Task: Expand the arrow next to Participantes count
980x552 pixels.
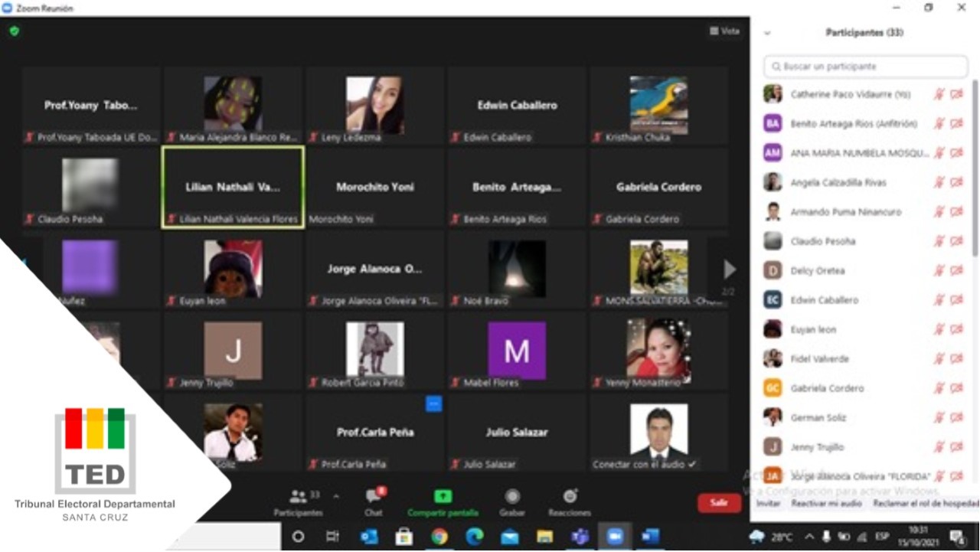Action: (336, 496)
